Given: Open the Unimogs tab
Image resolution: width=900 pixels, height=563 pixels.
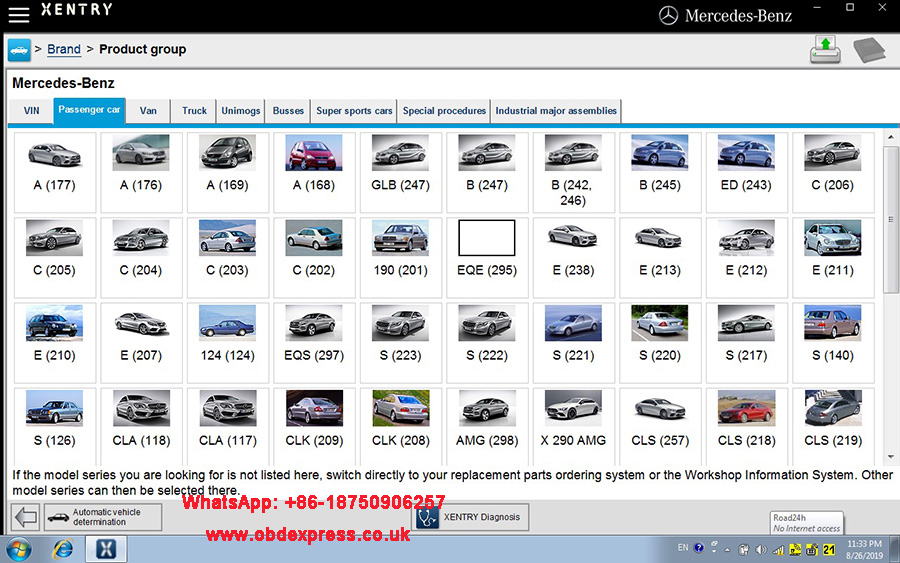Looking at the screenshot, I should tap(240, 111).
